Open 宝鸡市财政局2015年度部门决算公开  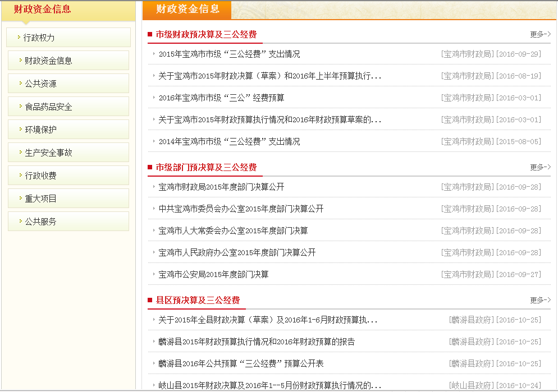tap(221, 187)
